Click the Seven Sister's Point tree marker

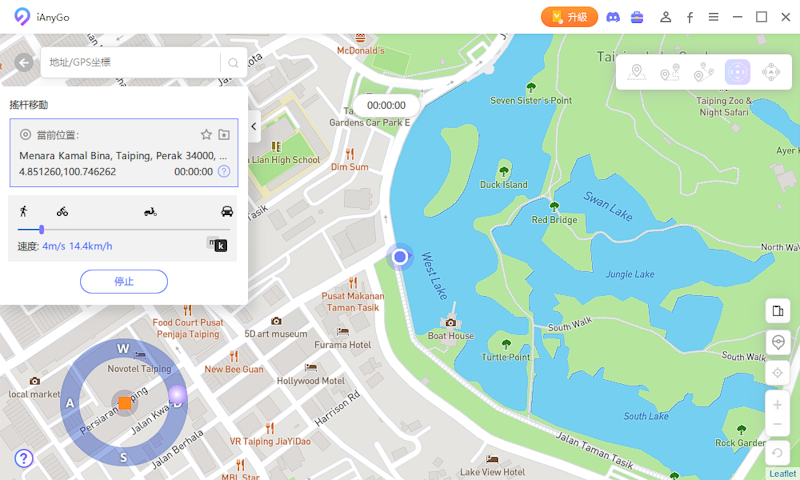click(x=531, y=87)
